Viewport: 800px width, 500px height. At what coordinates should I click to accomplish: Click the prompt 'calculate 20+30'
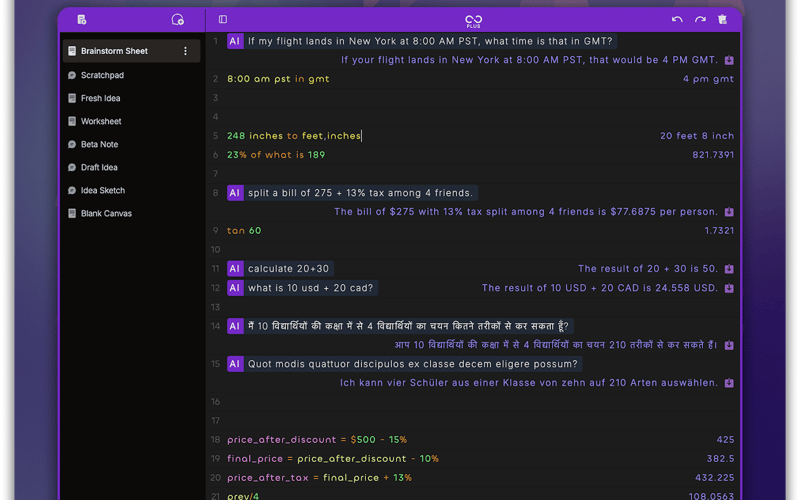tap(288, 268)
